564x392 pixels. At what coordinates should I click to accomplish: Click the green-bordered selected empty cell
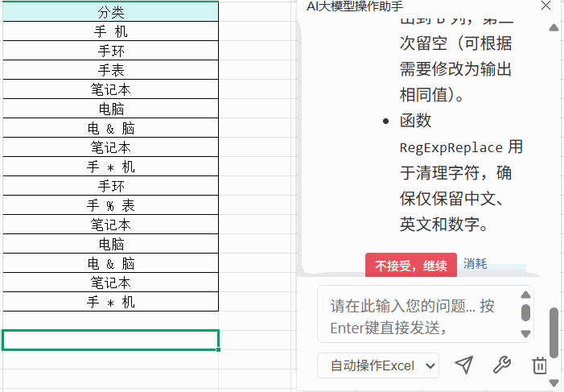tap(110, 340)
